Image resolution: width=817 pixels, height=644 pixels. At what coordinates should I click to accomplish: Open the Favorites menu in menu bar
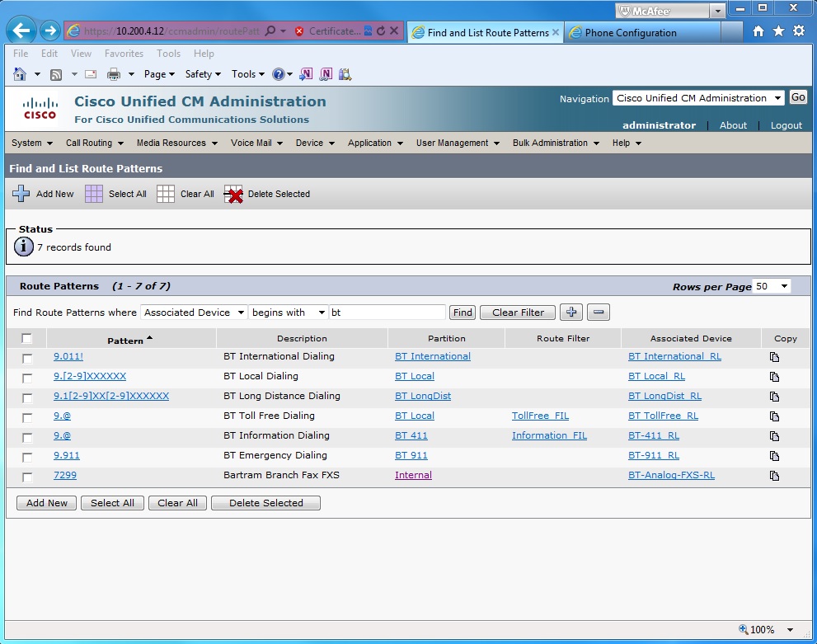click(124, 53)
